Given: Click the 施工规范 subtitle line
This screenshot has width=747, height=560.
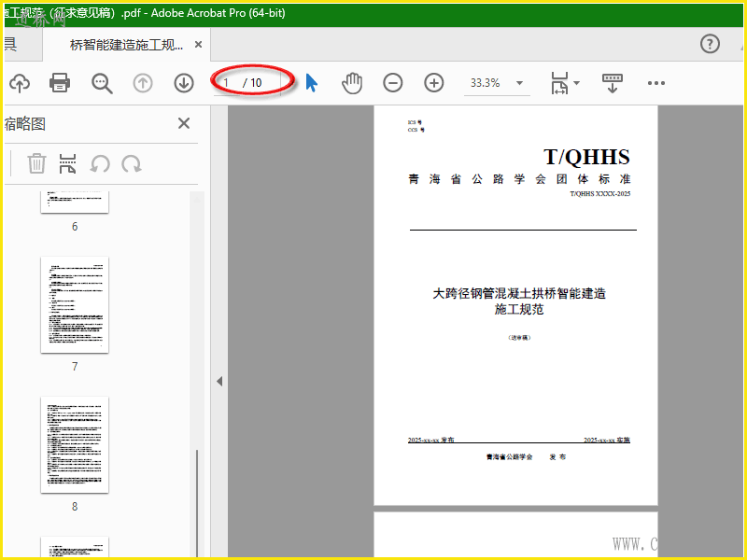Looking at the screenshot, I should tap(519, 310).
